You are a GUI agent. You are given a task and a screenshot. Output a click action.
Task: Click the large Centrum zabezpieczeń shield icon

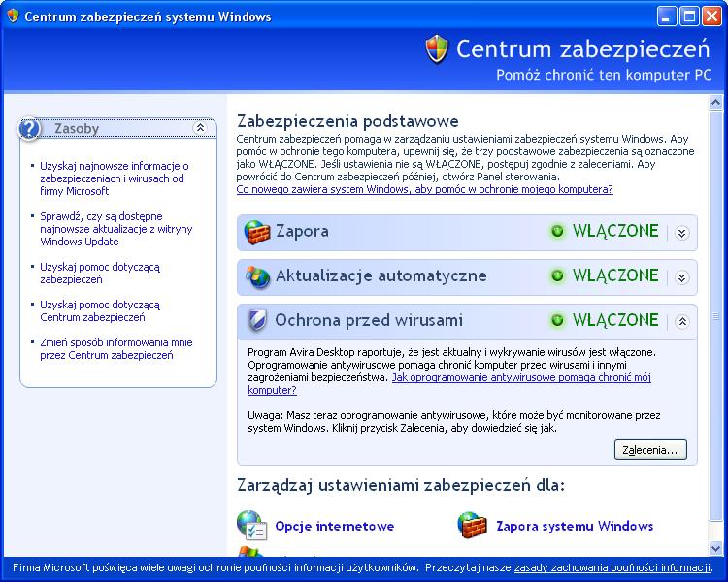pos(437,48)
